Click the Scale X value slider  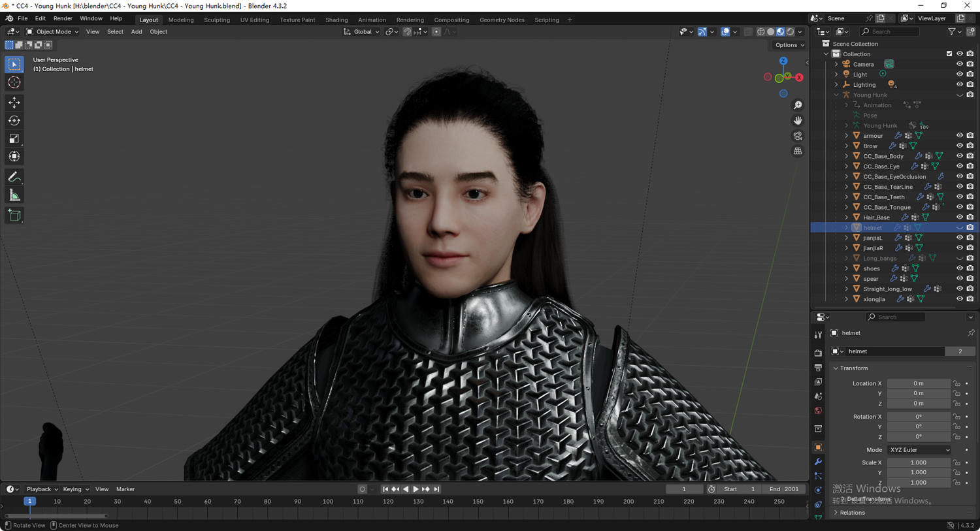tap(919, 462)
